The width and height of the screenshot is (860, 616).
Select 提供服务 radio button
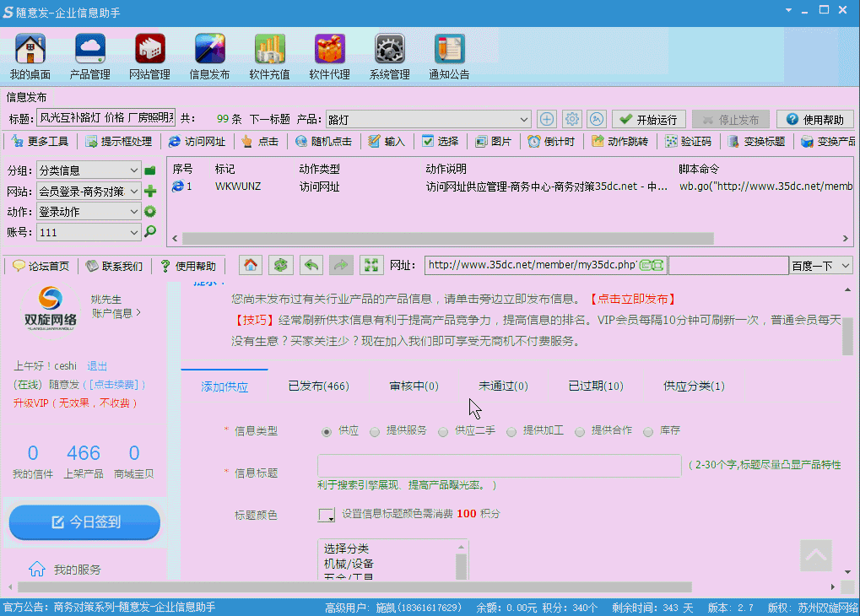click(x=375, y=432)
